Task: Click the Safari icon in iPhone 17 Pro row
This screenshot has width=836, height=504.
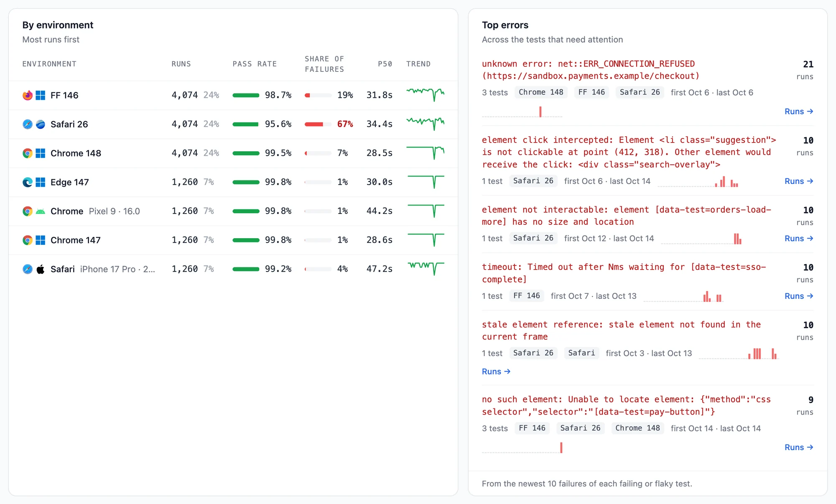Action: tap(28, 269)
